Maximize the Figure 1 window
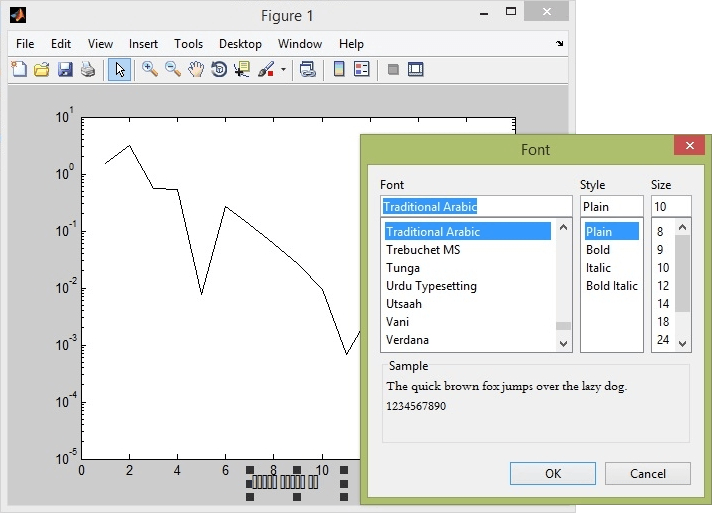This screenshot has width=712, height=513. coord(511,12)
